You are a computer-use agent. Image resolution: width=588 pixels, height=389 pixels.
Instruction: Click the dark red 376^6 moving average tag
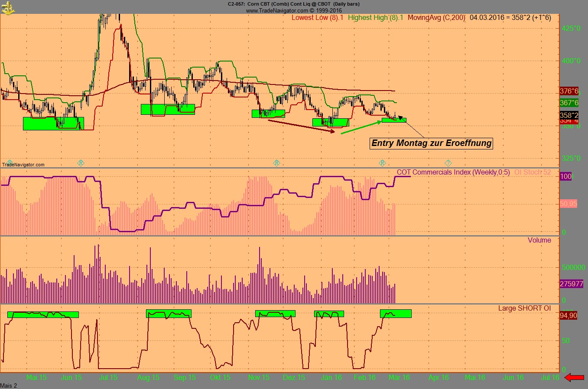[569, 91]
